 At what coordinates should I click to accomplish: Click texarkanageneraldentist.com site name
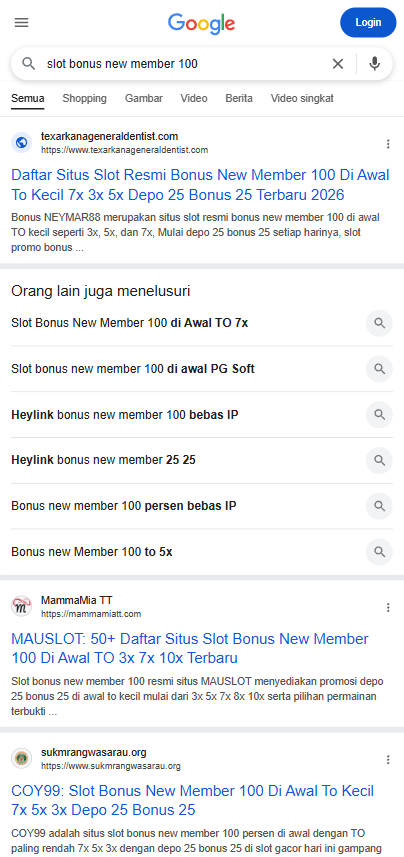coord(109,137)
